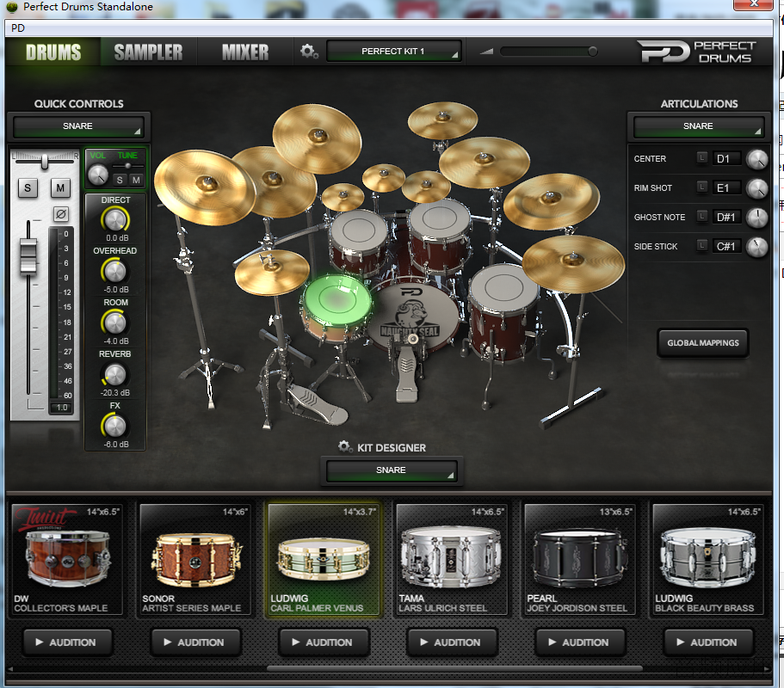Toggle the small S button under TUNE
Image resolution: width=784 pixels, height=688 pixels.
tap(120, 180)
